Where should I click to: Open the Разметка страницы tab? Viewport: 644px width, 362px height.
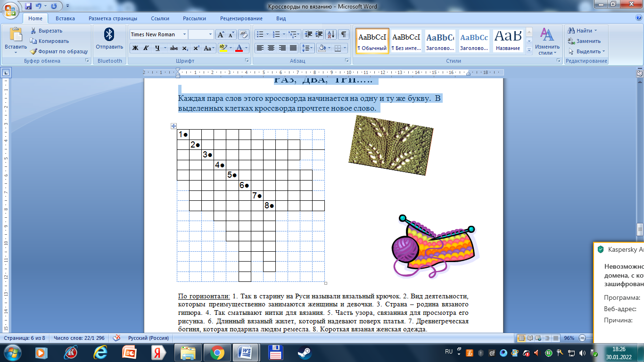coord(113,18)
